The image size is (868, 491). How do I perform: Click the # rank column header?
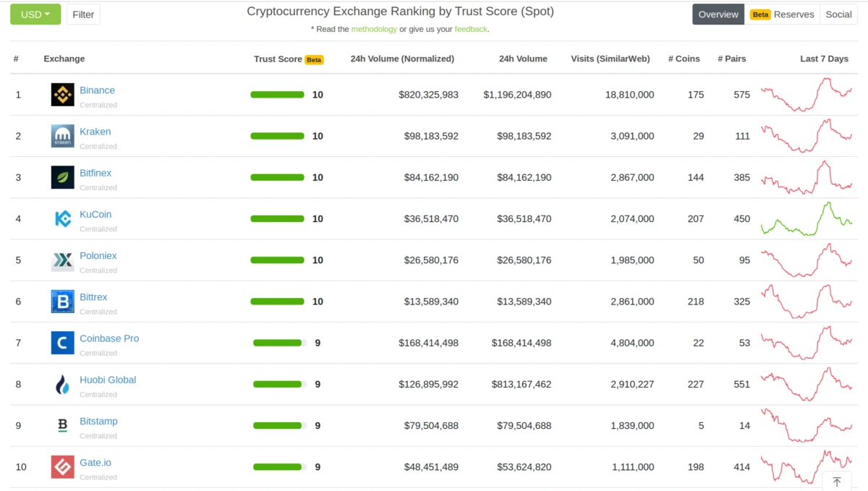[x=16, y=59]
